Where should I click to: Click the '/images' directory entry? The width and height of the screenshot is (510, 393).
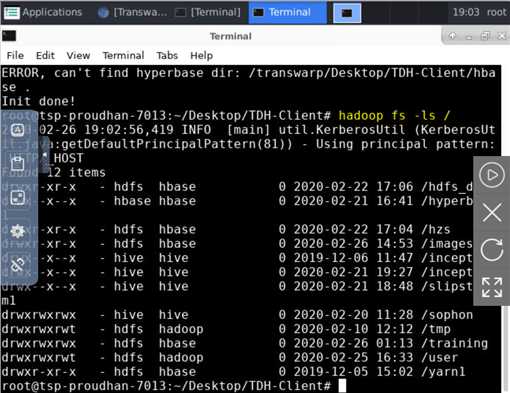(447, 244)
